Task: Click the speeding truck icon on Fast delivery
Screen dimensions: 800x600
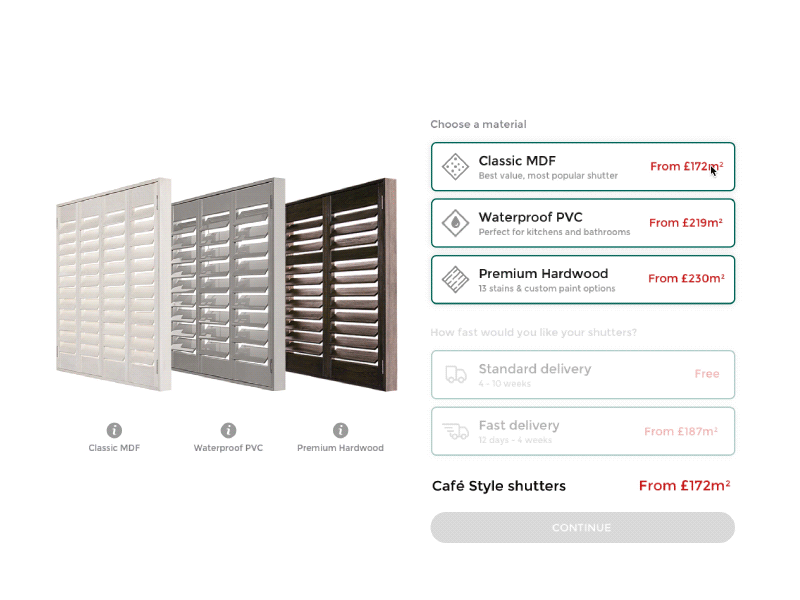Action: 456,430
